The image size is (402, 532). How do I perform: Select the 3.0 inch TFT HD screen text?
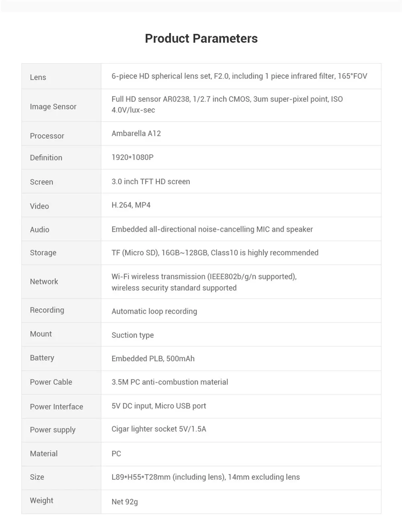click(x=151, y=181)
